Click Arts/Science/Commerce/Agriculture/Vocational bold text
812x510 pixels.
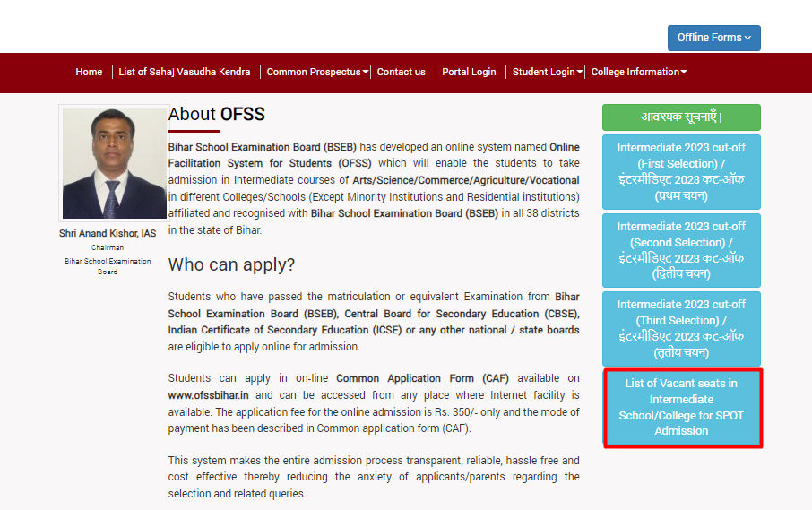(465, 180)
